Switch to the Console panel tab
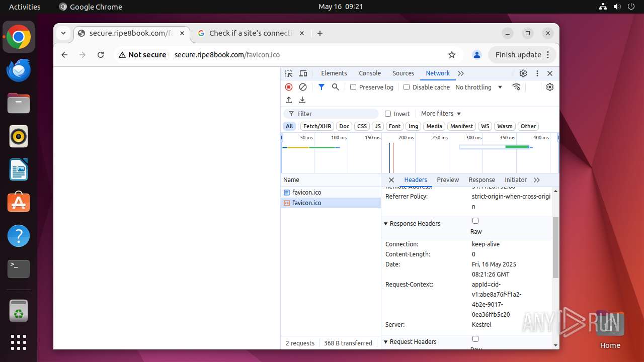The width and height of the screenshot is (644, 362). pos(370,73)
